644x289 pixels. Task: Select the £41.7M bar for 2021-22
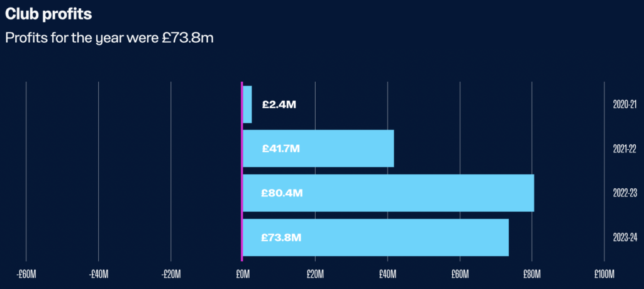click(x=318, y=149)
